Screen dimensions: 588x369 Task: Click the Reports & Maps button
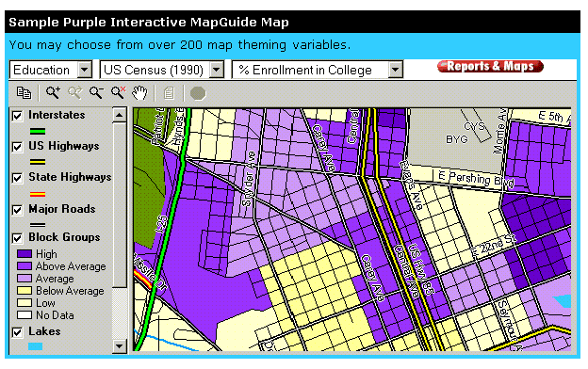click(x=490, y=66)
